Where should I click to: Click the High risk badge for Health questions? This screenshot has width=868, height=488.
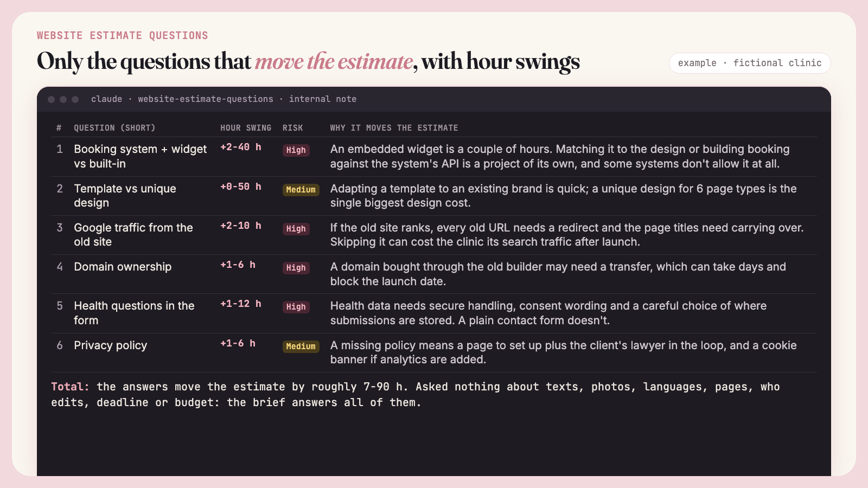(296, 307)
